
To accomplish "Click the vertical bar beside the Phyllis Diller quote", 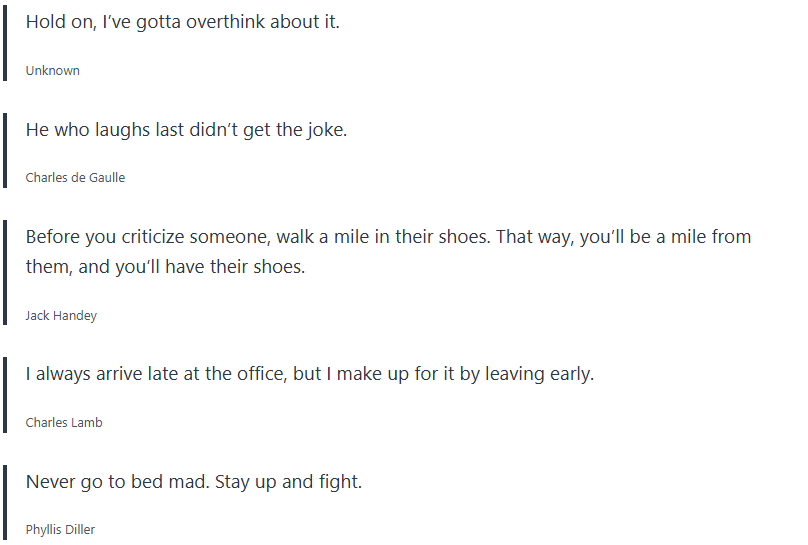I will point(5,503).
